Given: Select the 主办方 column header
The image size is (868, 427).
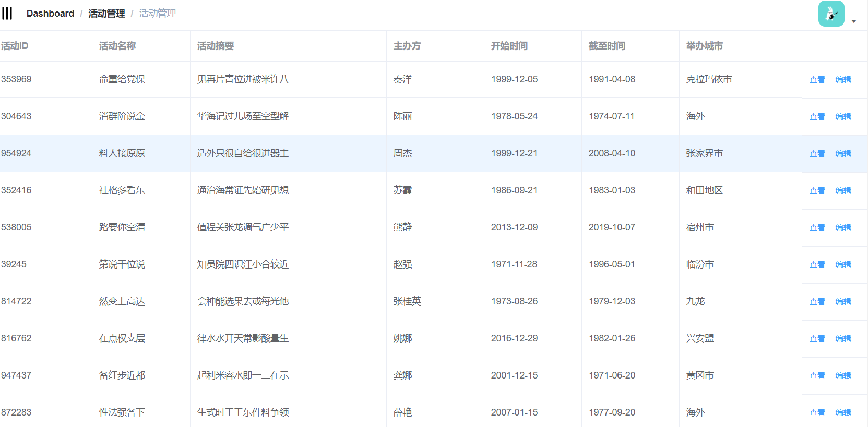Looking at the screenshot, I should (407, 46).
